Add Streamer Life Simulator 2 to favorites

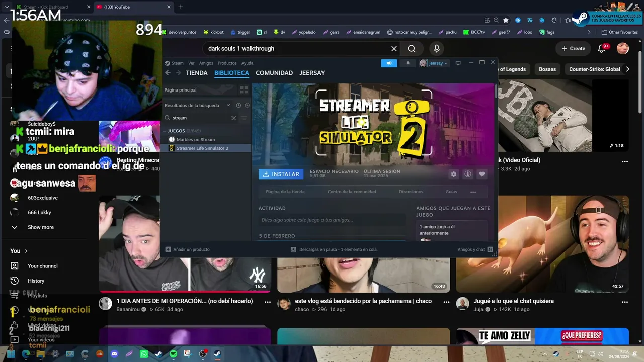482,174
